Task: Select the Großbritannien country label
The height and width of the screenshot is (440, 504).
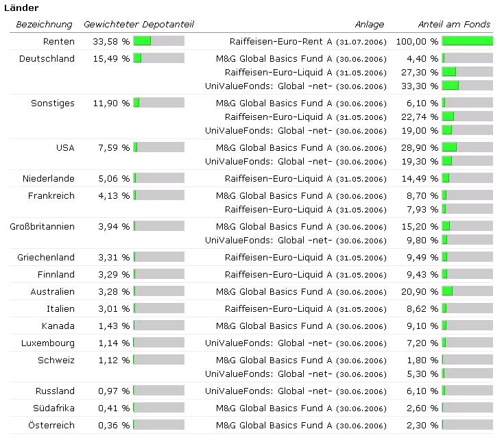Action: (42, 227)
